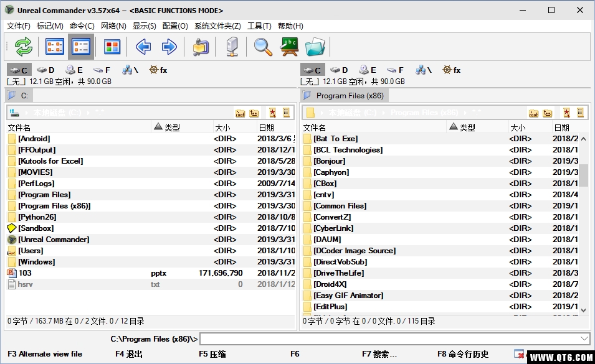Select drive C in the right panel
This screenshot has height=364, width=595.
pos(313,70)
